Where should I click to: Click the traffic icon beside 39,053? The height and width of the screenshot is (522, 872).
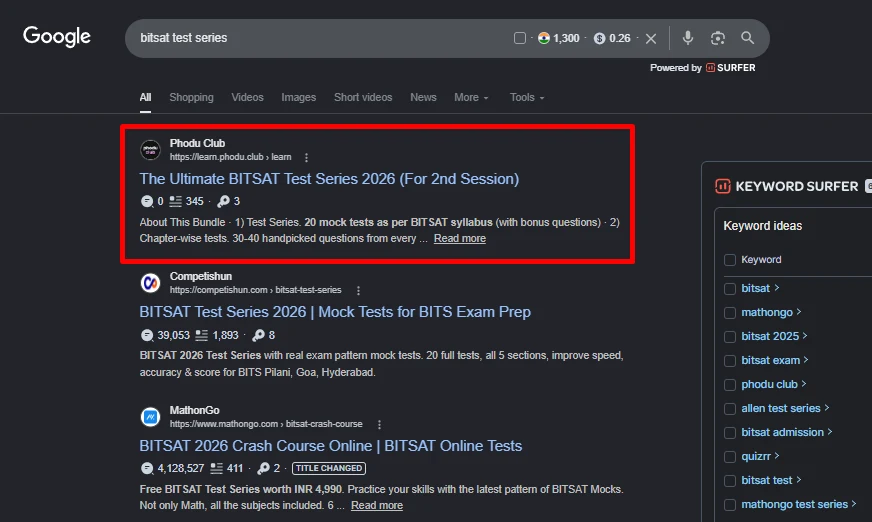(147, 335)
